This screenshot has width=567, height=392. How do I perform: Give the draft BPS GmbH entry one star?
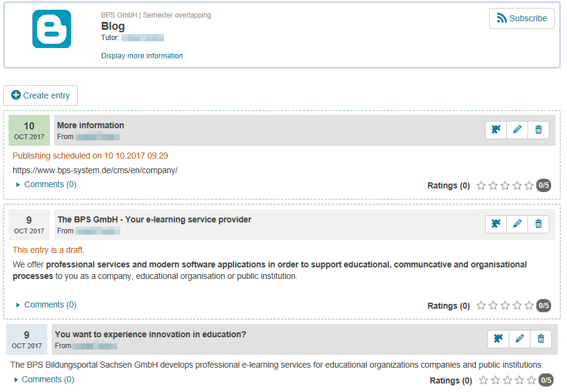(x=481, y=306)
